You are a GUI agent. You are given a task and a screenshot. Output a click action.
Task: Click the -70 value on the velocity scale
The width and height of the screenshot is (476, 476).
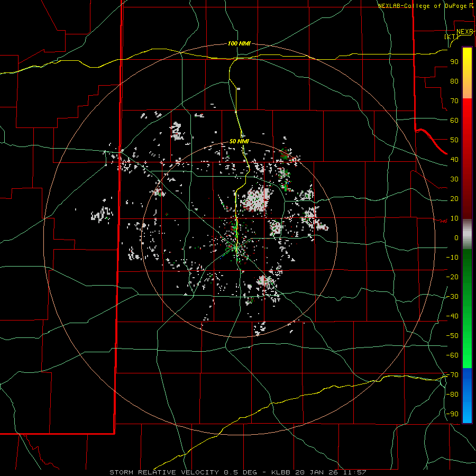(452, 375)
